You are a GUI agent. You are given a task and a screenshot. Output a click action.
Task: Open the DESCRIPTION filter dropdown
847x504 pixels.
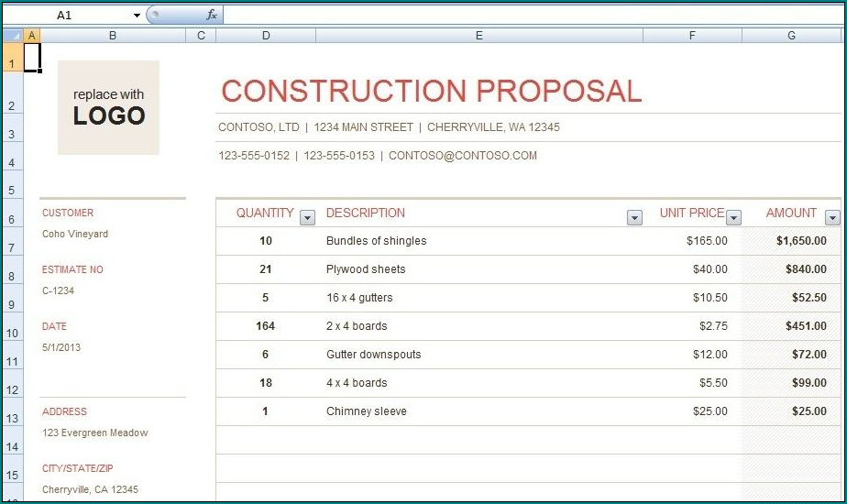pos(634,218)
